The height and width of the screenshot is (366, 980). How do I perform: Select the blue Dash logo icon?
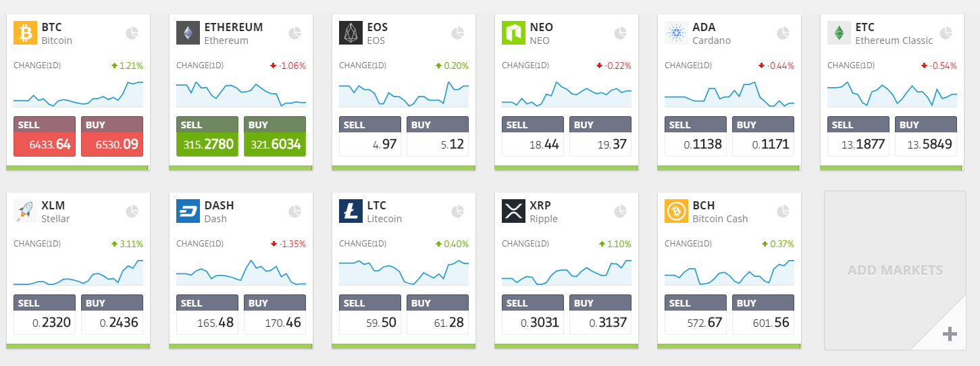pyautogui.click(x=188, y=211)
